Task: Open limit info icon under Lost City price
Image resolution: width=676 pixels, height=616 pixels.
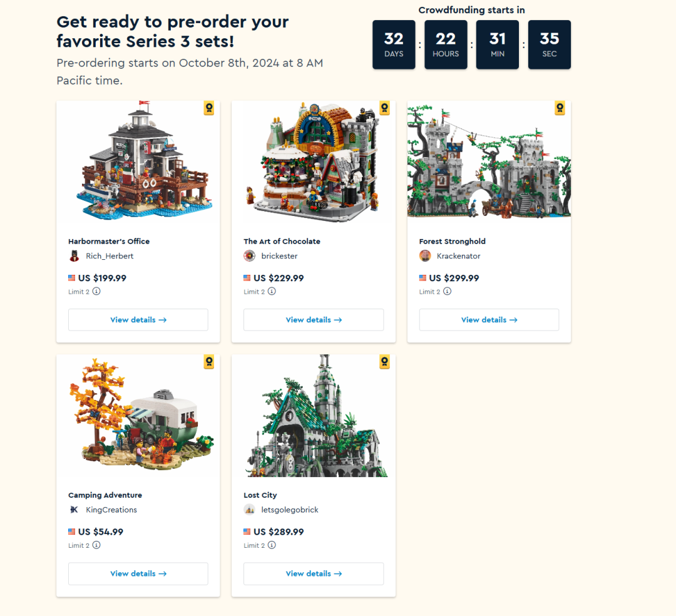Action: (272, 545)
